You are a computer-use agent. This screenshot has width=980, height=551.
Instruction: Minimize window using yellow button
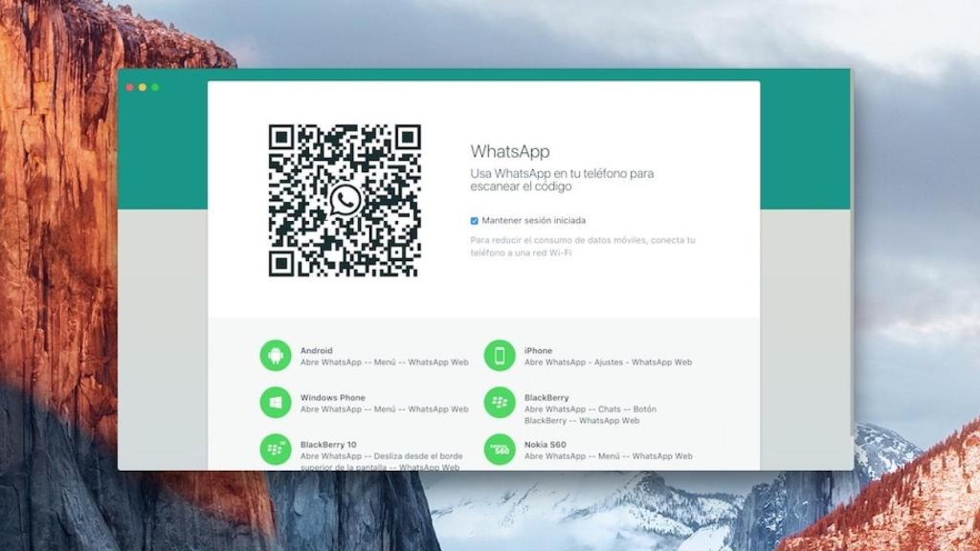click(x=143, y=87)
